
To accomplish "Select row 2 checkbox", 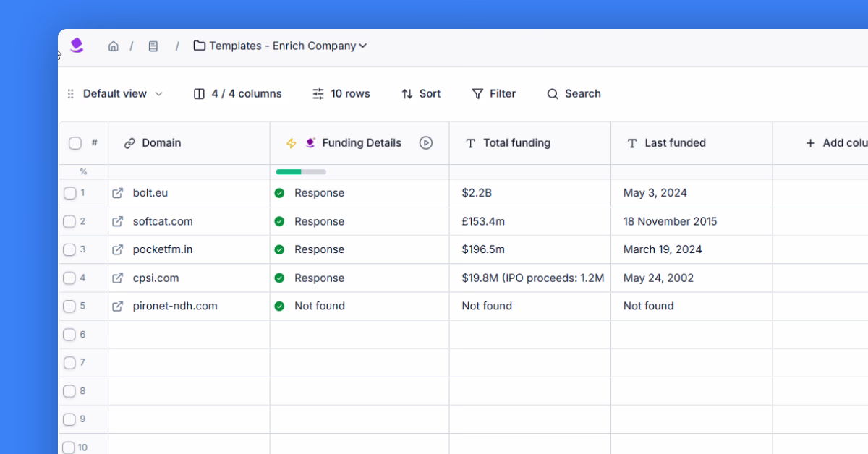I will point(69,221).
